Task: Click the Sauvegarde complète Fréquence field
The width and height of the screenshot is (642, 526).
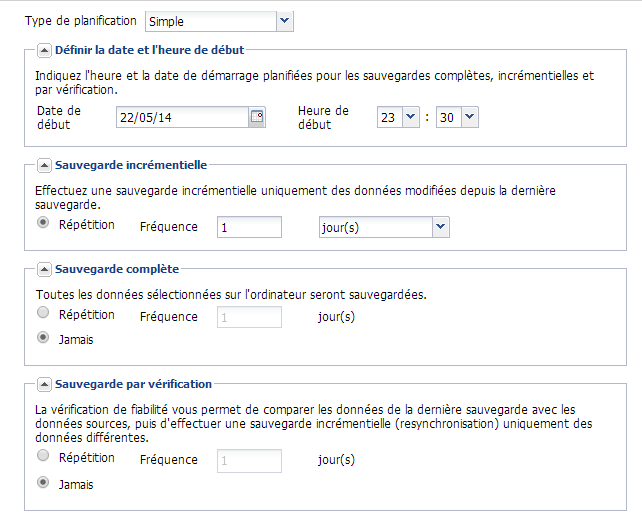Action: (249, 318)
